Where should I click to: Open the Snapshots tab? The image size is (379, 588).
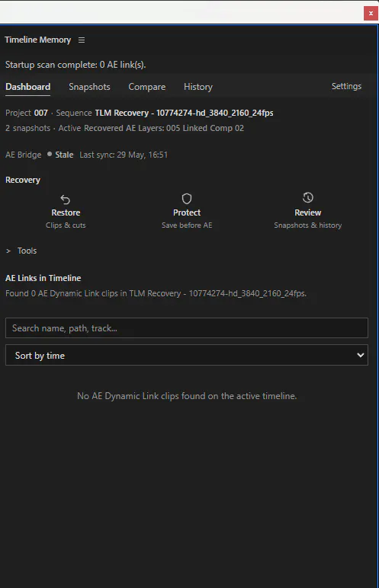[x=89, y=87]
